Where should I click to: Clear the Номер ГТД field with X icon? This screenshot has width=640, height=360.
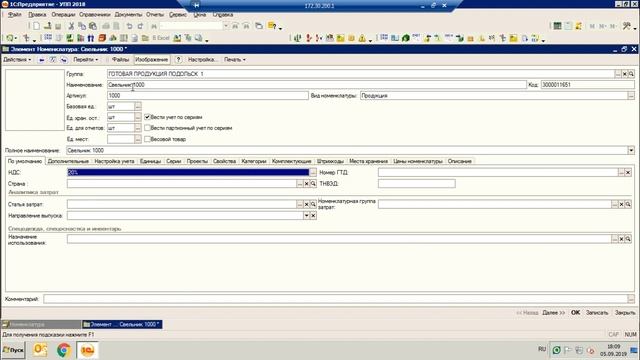(628, 173)
